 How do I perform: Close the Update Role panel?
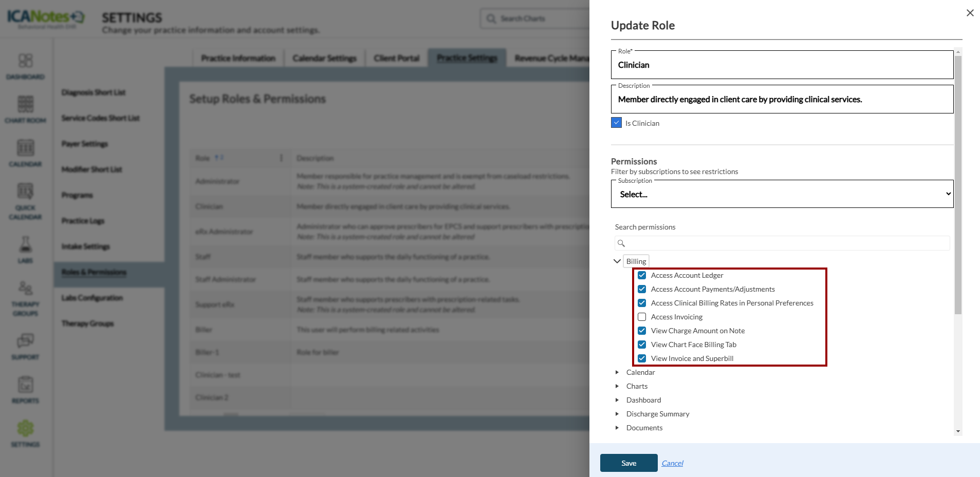(x=970, y=13)
